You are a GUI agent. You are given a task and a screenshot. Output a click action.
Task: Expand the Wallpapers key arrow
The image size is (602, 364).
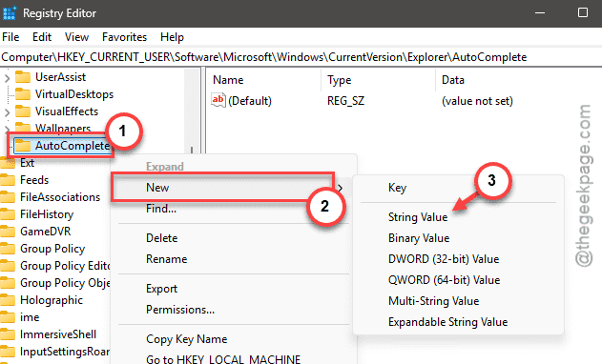click(7, 129)
